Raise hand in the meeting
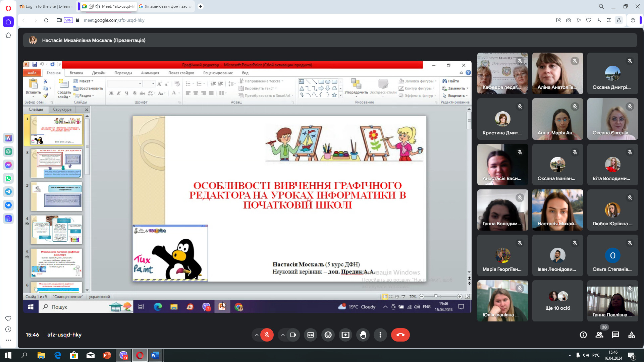The image size is (644, 362). [x=363, y=335]
